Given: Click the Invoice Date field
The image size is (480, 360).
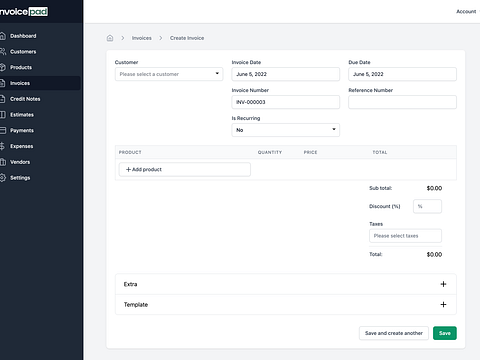Looking at the screenshot, I should (286, 74).
